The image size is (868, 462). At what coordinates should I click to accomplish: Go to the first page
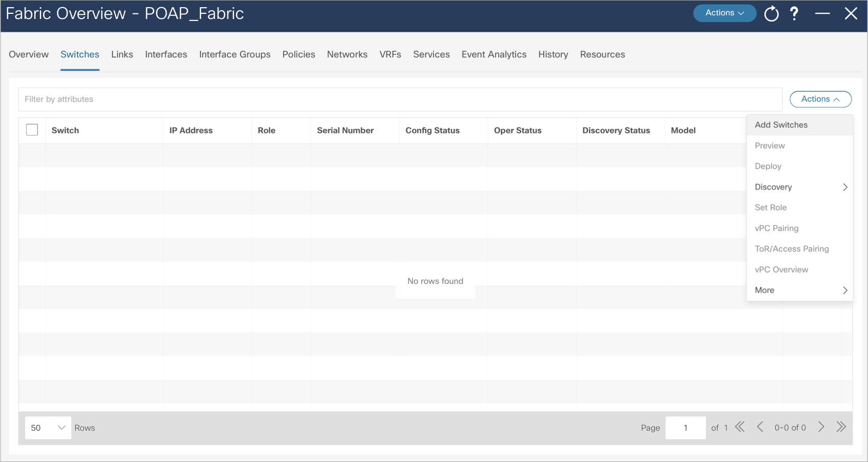point(740,427)
